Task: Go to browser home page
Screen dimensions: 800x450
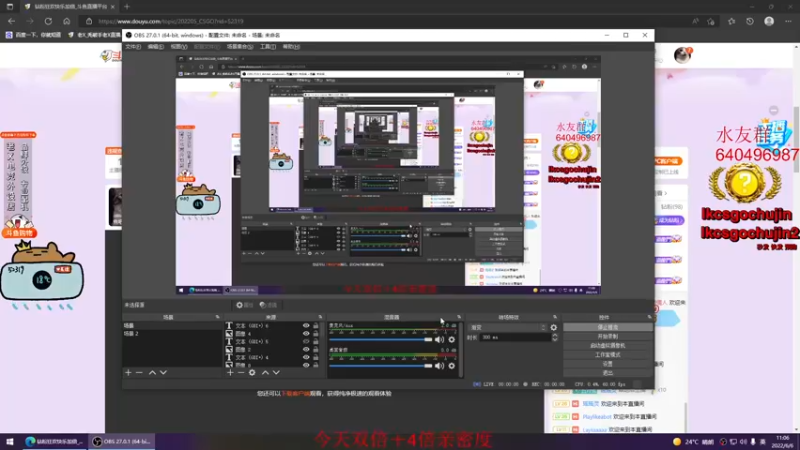Action: [x=66, y=21]
